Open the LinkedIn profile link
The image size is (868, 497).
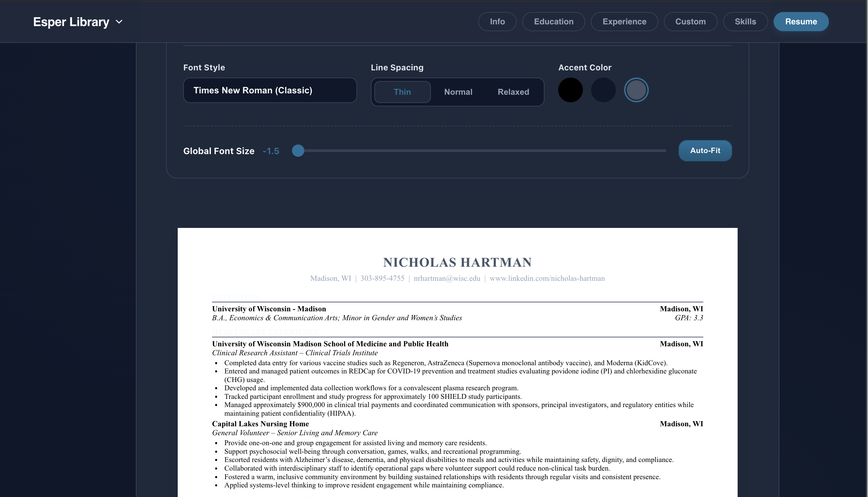tap(547, 278)
